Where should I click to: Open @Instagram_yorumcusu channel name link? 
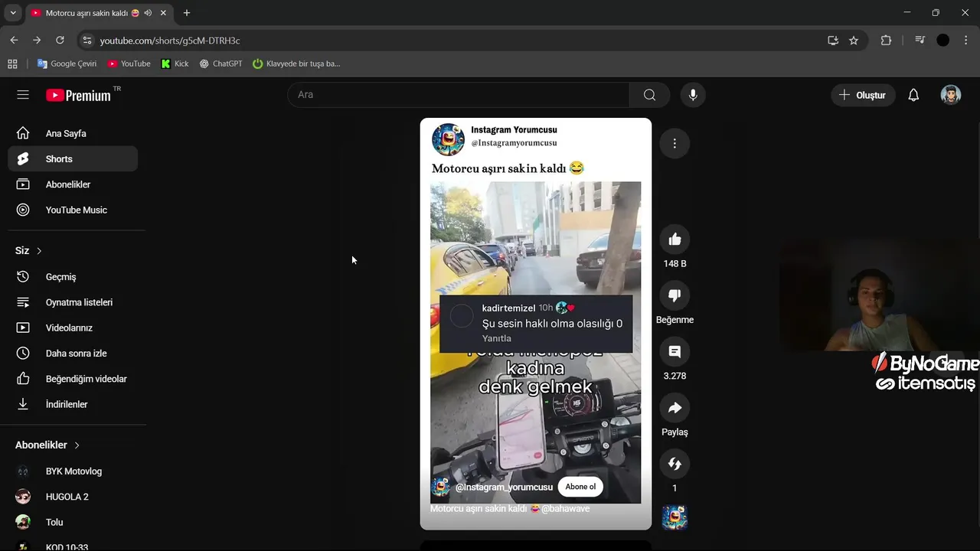click(504, 487)
